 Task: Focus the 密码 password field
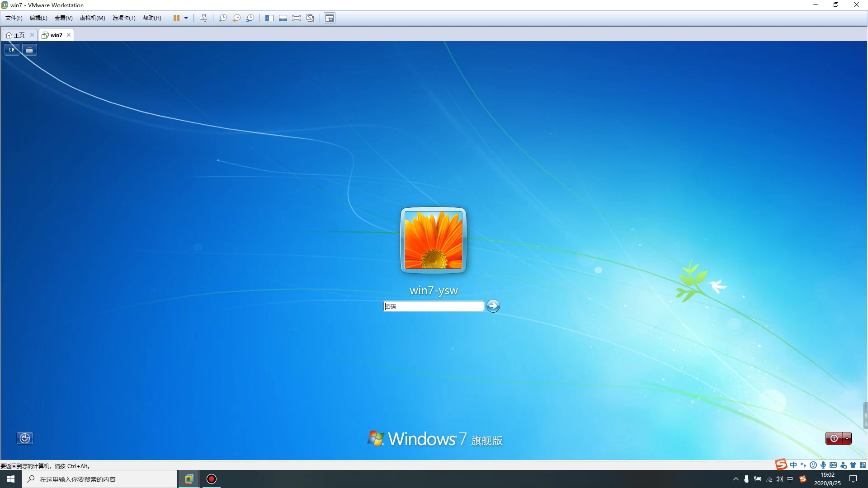pyautogui.click(x=434, y=306)
